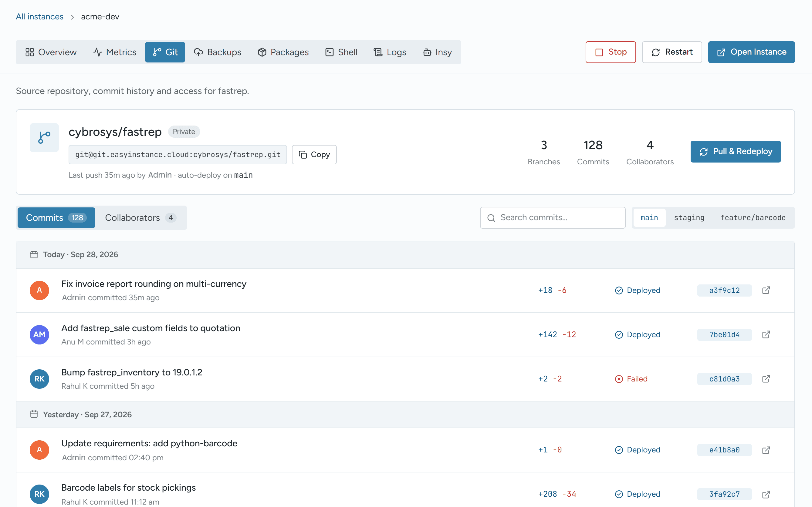Viewport: 812px width, 507px height.
Task: Click the A avatar on python-barcode commit
Action: [39, 450]
